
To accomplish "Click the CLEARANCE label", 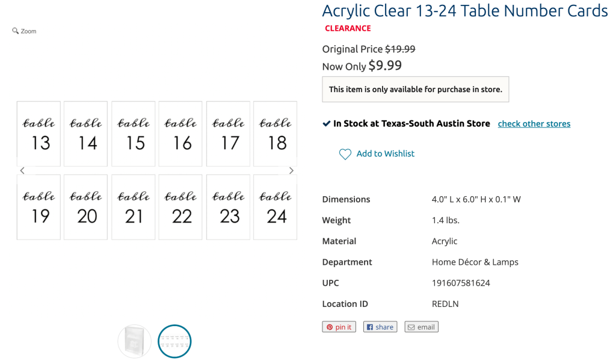I will 348,28.
